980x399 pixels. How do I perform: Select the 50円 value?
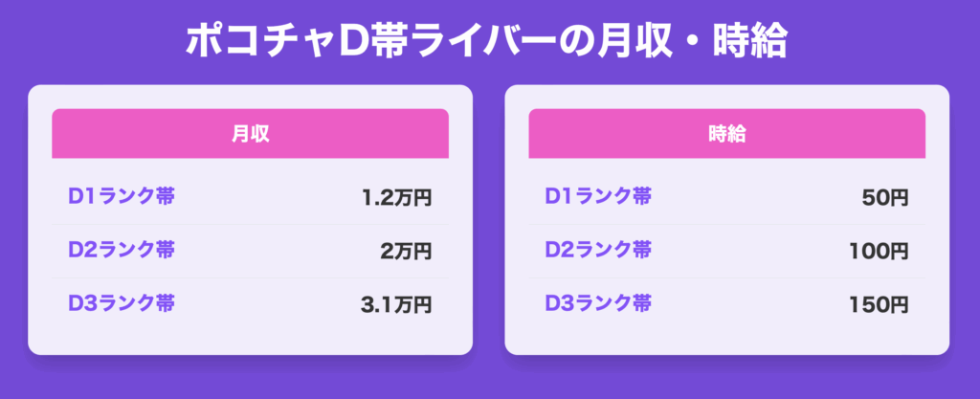click(885, 198)
